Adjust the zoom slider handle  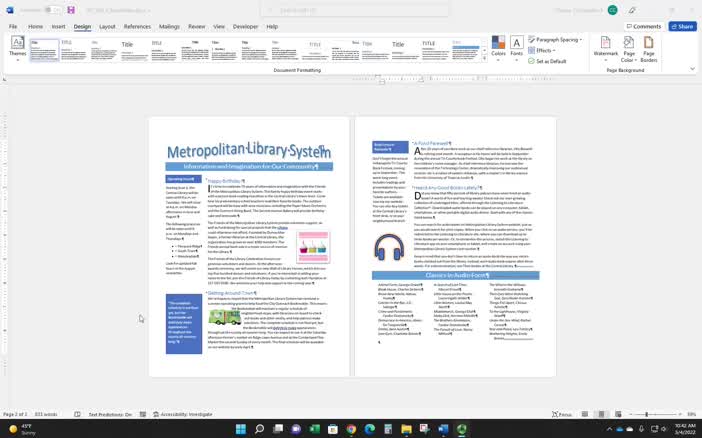tap(646, 414)
